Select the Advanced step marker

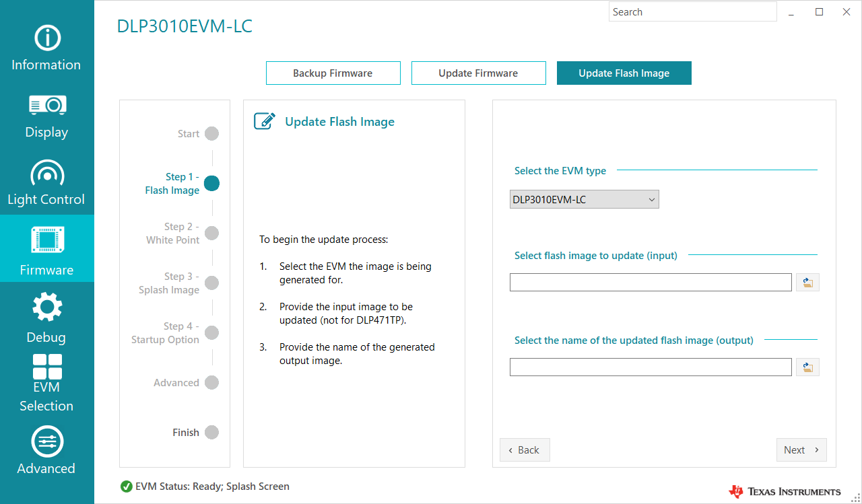pos(211,383)
